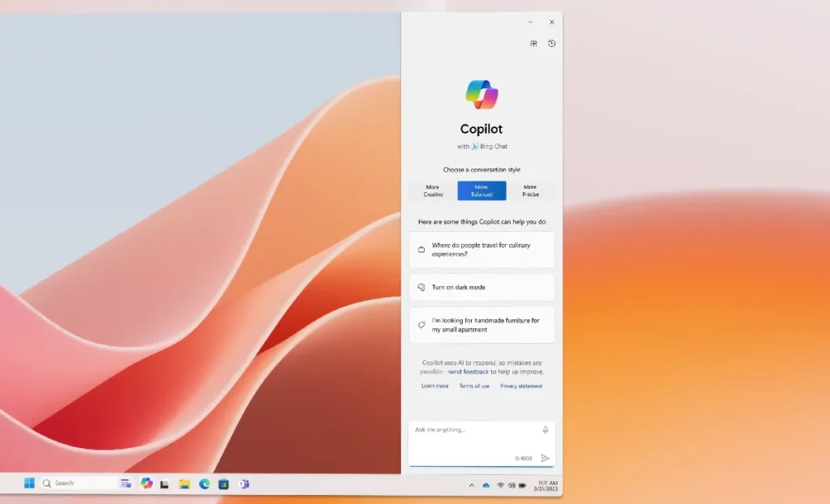
Task: Open Wi-Fi network tray icon
Action: [x=500, y=485]
